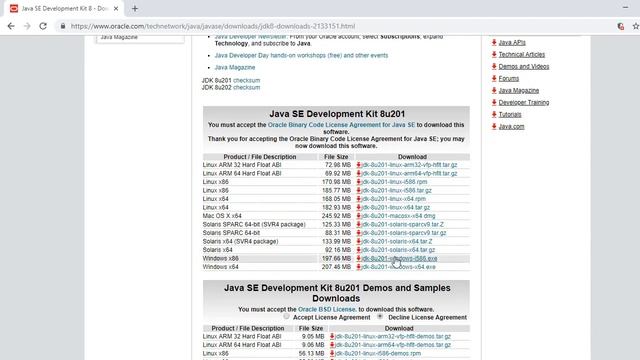Click the download arrow icon next to Tutorials
Image resolution: width=640 pixels, height=360 pixels.
[x=494, y=114]
